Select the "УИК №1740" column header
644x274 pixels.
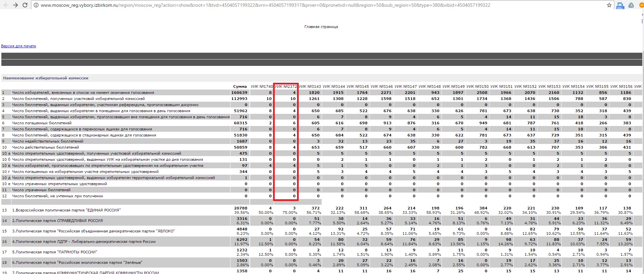pos(262,86)
